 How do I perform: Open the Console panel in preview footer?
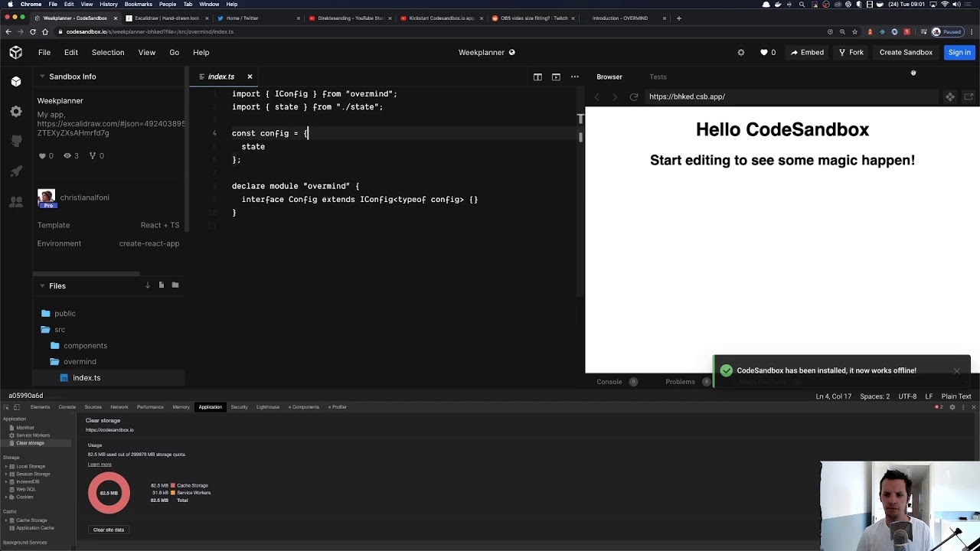tap(609, 382)
